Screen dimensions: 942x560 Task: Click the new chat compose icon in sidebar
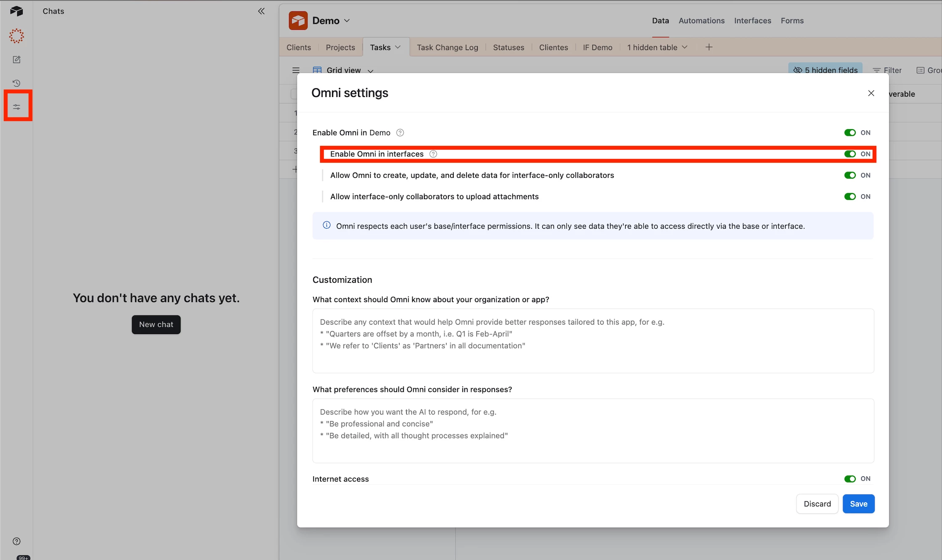point(16,60)
